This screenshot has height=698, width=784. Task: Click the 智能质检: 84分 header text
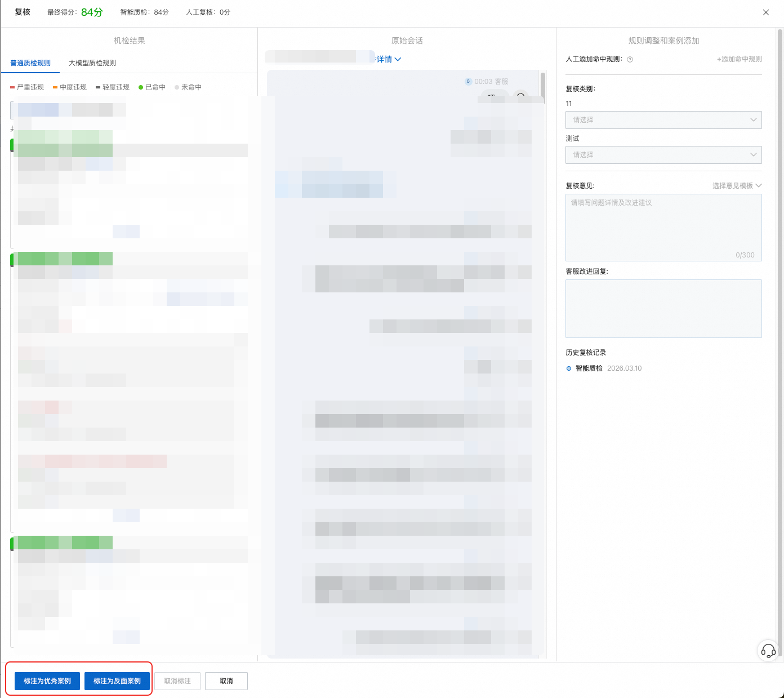click(x=144, y=12)
